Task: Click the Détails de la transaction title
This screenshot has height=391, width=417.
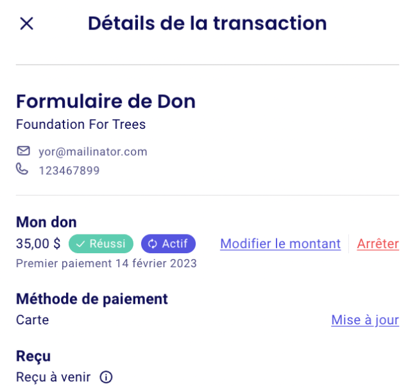Action: [x=207, y=23]
